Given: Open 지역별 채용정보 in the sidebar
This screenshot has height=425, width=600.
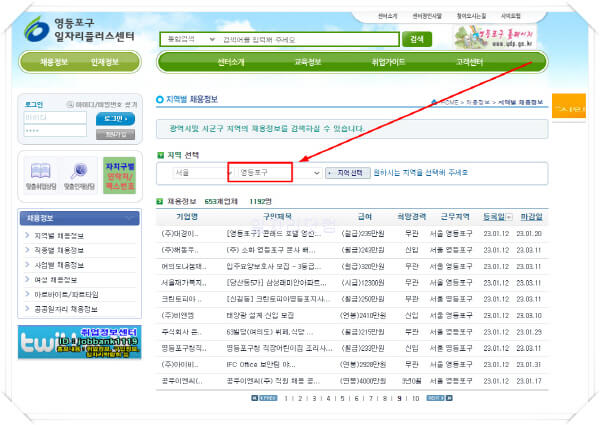Looking at the screenshot, I should point(59,236).
